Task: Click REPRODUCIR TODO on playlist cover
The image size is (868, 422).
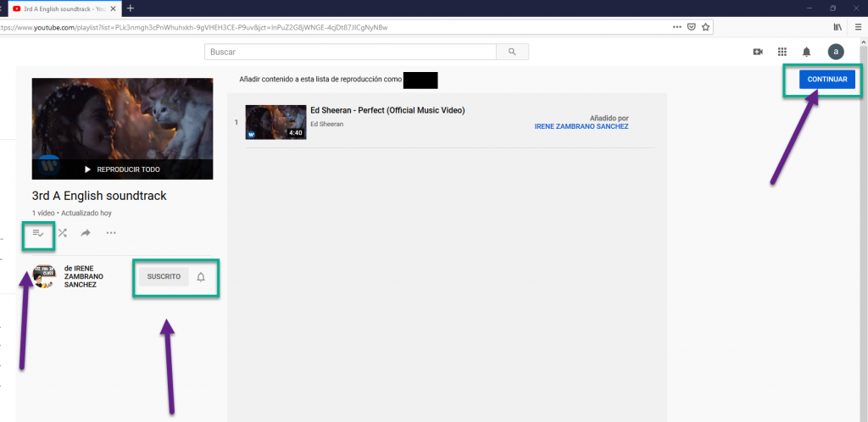Action: coord(122,169)
